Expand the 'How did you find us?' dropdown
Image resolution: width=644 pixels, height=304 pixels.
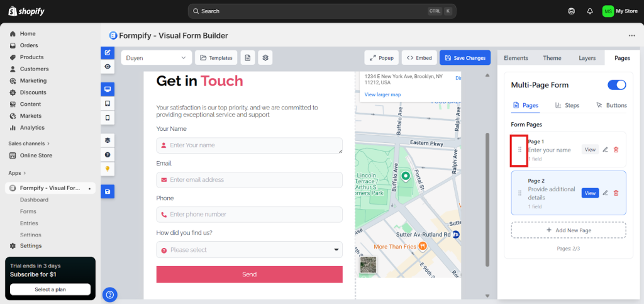249,250
